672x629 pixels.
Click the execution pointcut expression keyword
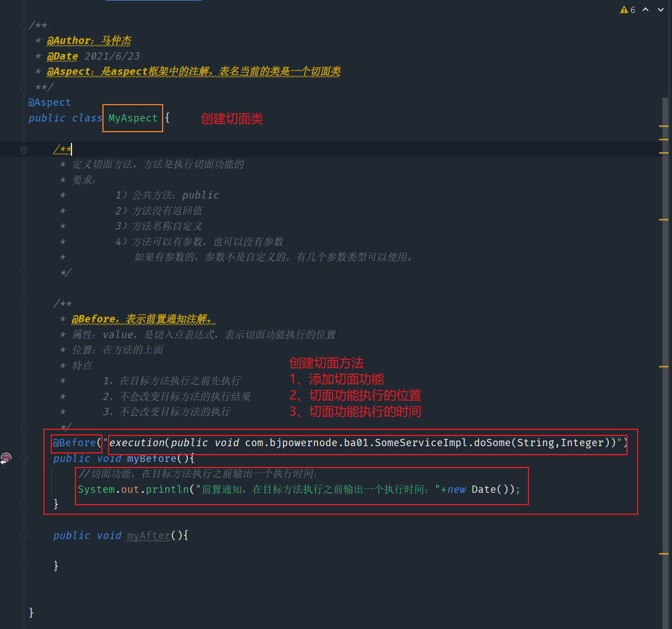tap(137, 443)
